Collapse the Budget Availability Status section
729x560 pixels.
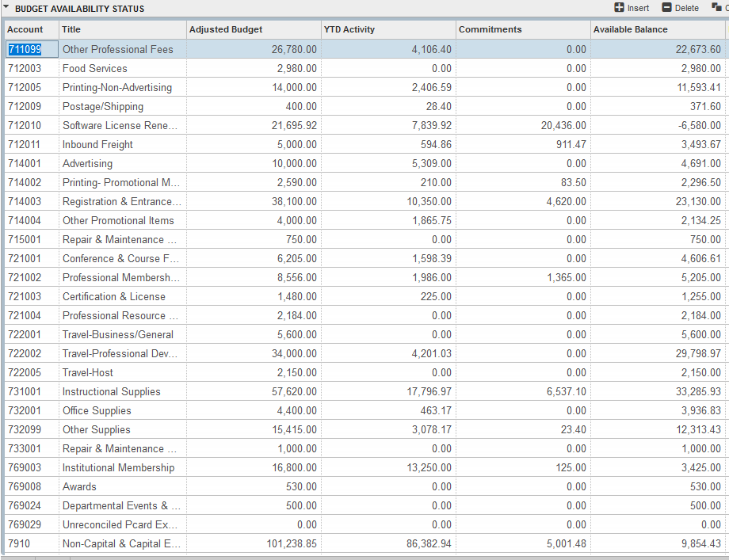(6, 6)
